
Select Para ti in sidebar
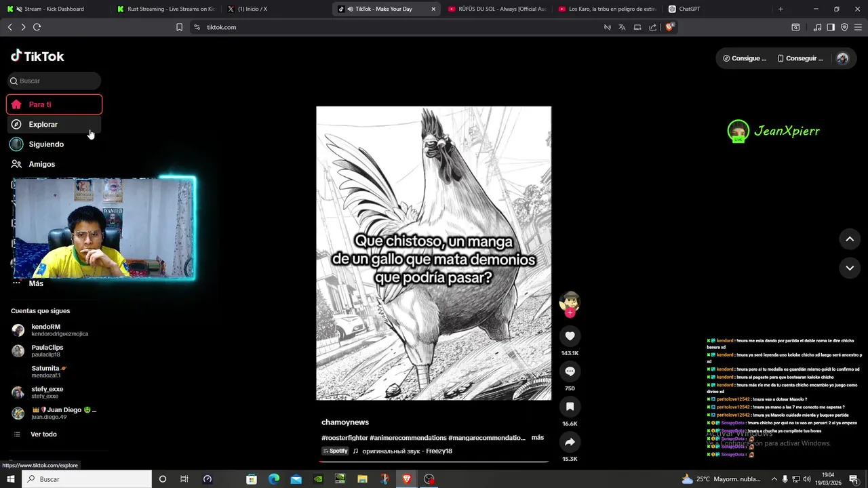tap(54, 104)
